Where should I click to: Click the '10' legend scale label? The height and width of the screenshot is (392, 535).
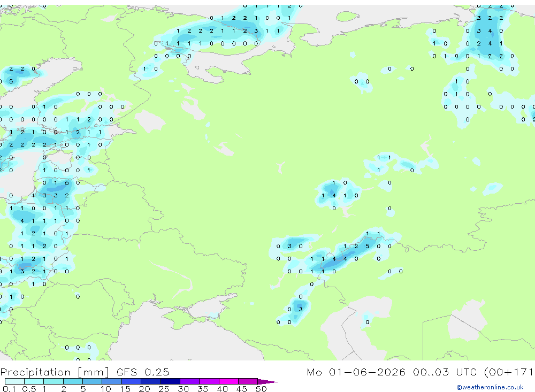tap(106, 389)
